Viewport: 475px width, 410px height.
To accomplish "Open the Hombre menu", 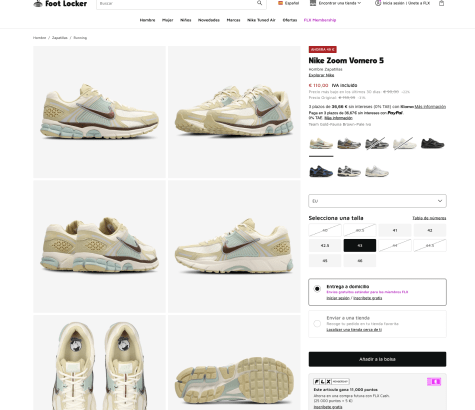I will 147,20.
